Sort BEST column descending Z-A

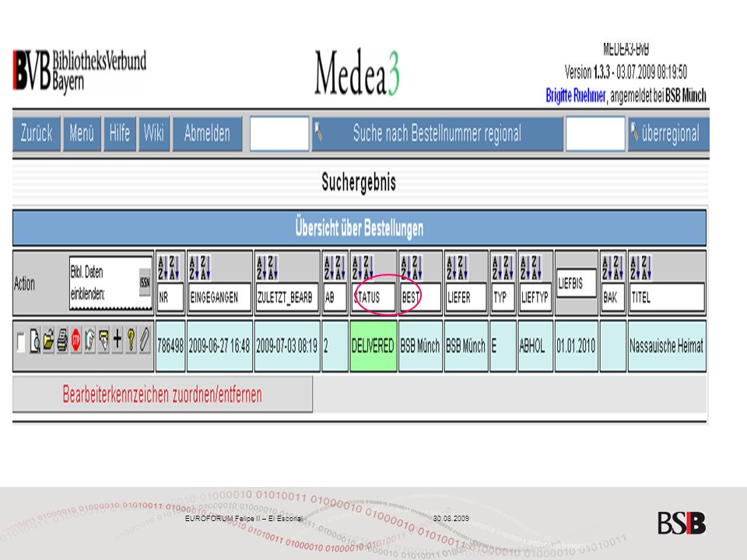(417, 268)
